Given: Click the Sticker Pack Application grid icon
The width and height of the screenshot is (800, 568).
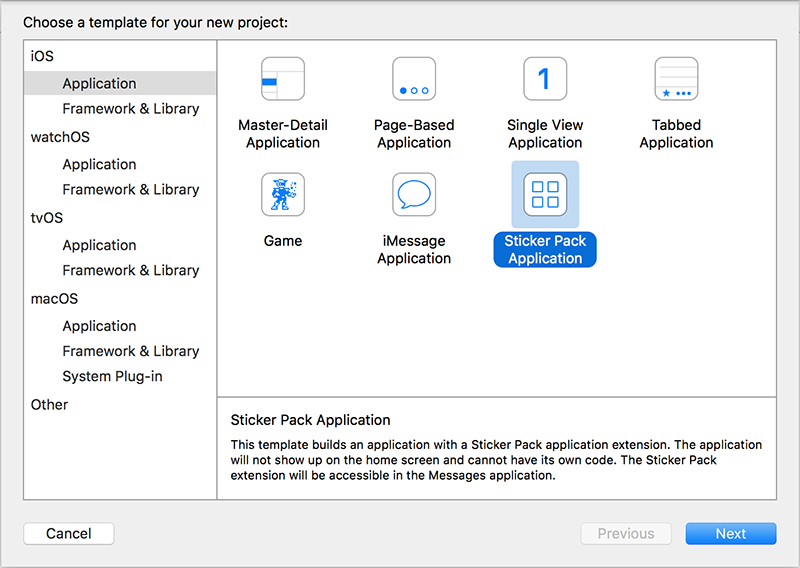Looking at the screenshot, I should coord(545,194).
